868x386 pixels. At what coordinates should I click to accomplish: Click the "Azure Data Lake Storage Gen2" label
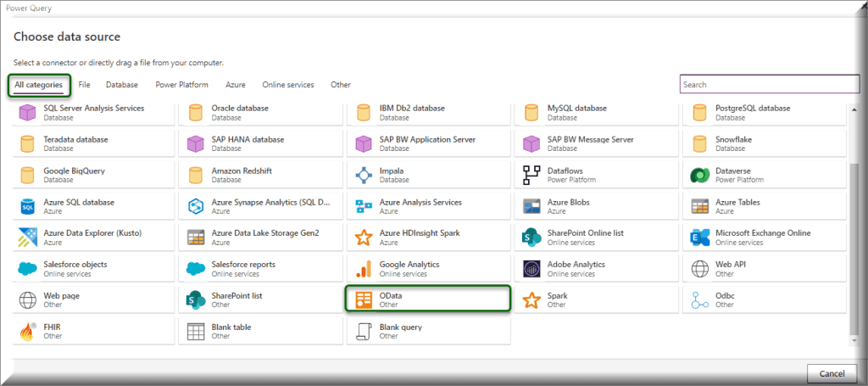pos(265,233)
